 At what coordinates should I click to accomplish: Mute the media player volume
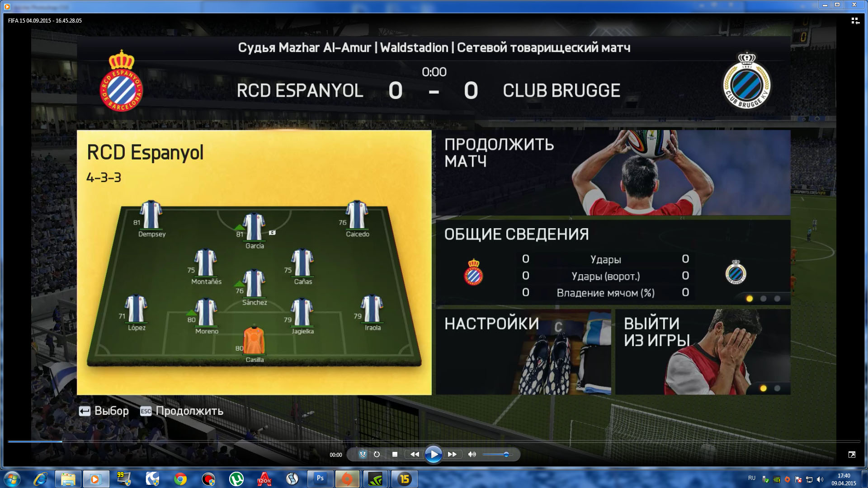(472, 455)
